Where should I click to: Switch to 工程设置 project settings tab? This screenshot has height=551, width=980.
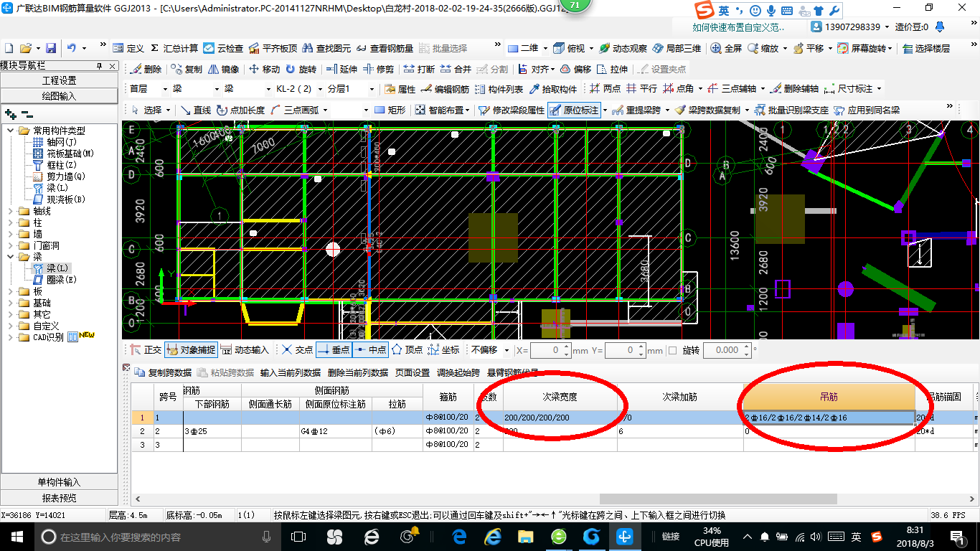point(59,80)
